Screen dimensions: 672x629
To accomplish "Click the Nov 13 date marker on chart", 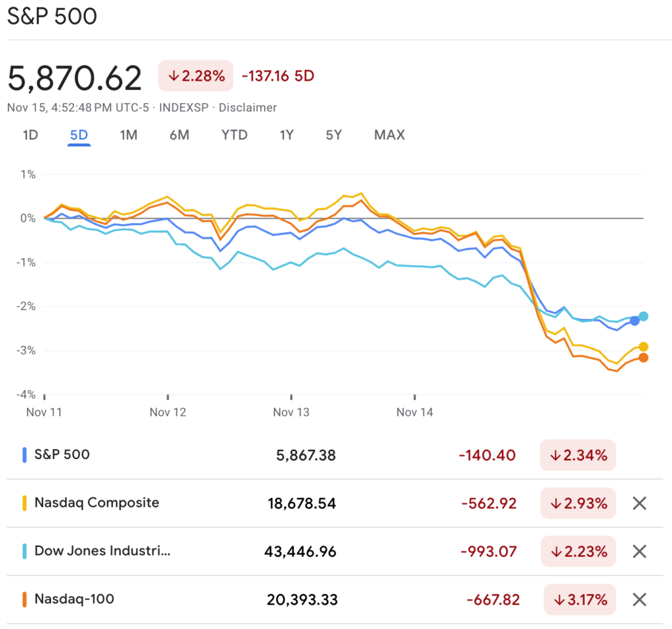I will point(291,412).
